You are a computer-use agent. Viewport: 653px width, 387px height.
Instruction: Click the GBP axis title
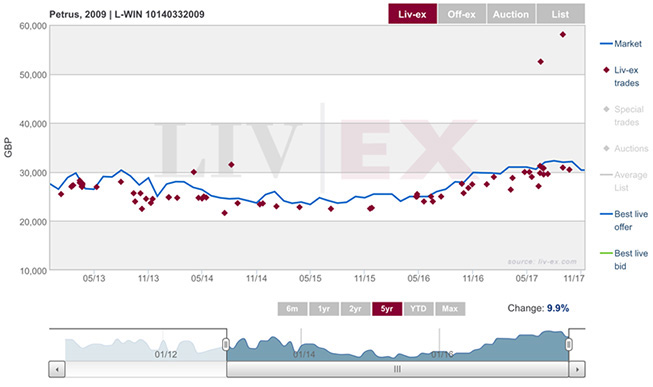pyautogui.click(x=8, y=147)
